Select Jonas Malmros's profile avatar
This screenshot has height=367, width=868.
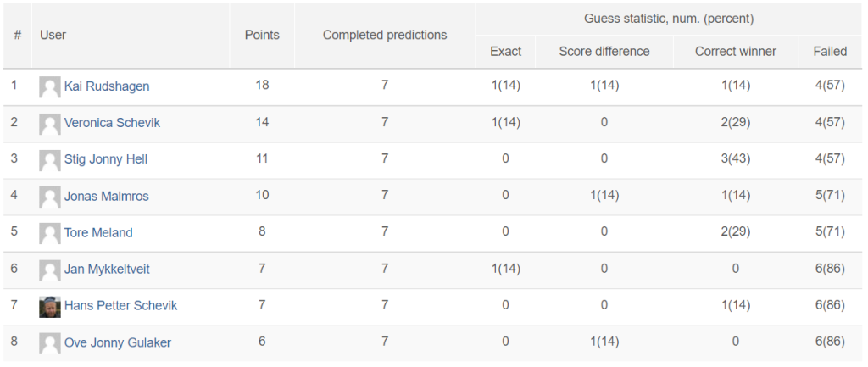tap(50, 197)
